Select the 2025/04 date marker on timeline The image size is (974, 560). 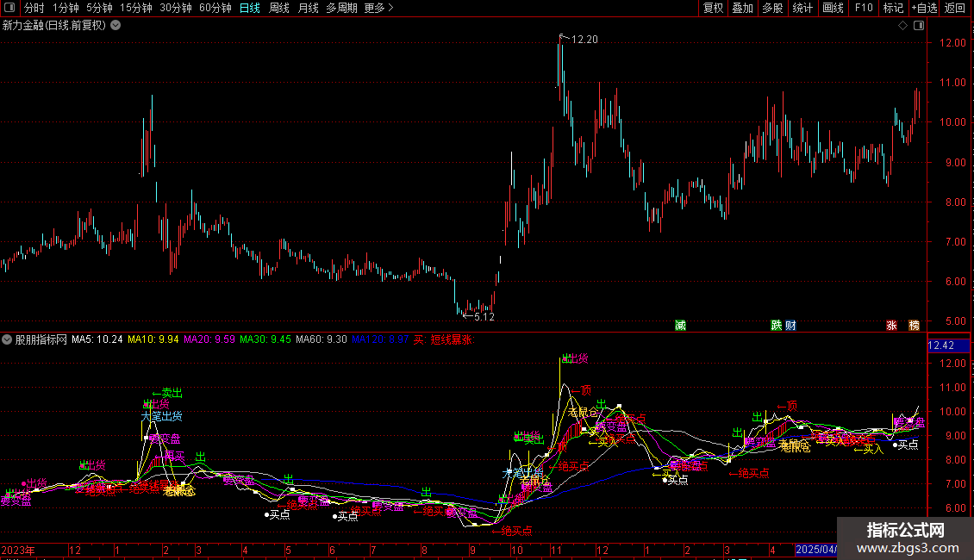click(815, 550)
